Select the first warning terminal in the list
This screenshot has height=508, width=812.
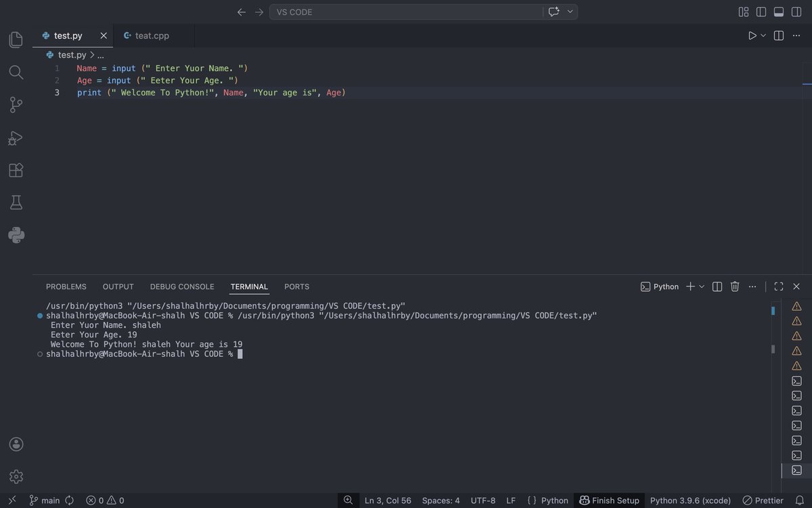pos(796,306)
